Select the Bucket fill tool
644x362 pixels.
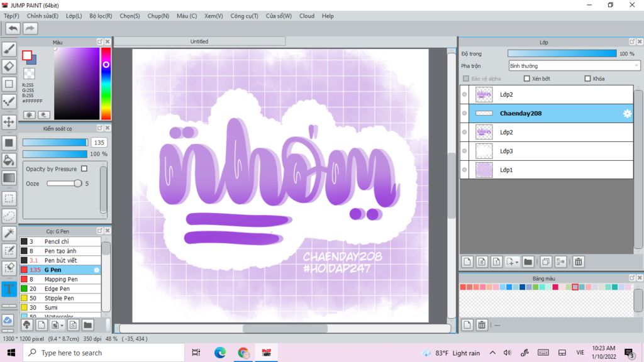point(9,160)
